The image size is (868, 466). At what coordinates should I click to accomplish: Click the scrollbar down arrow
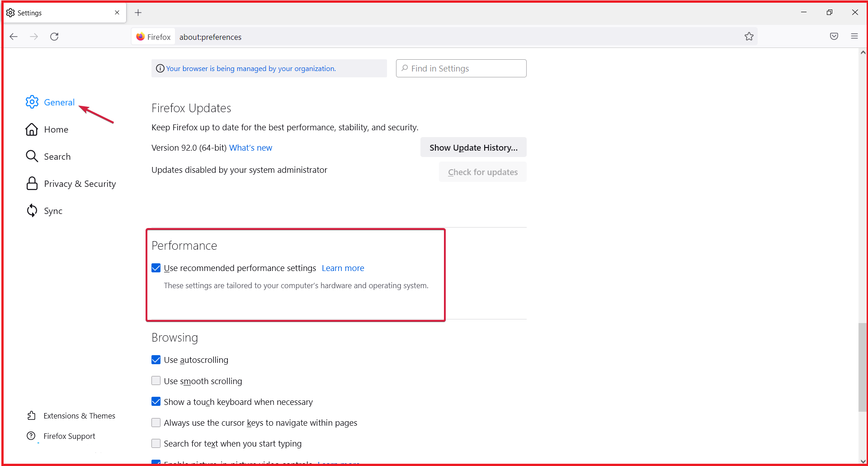click(x=863, y=461)
